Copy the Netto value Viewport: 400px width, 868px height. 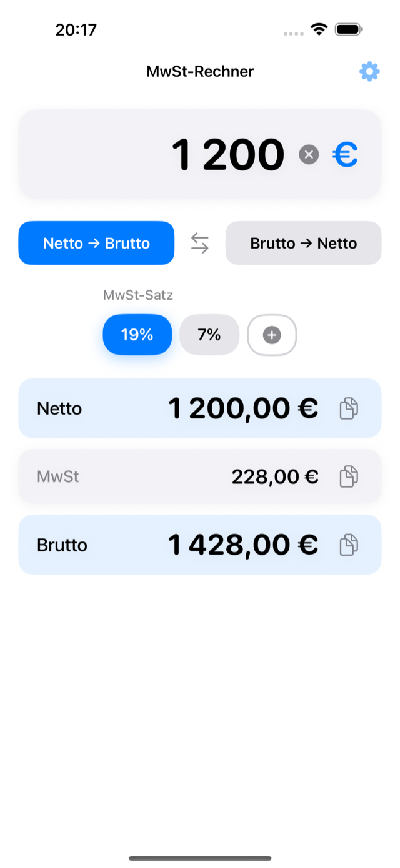pos(349,408)
